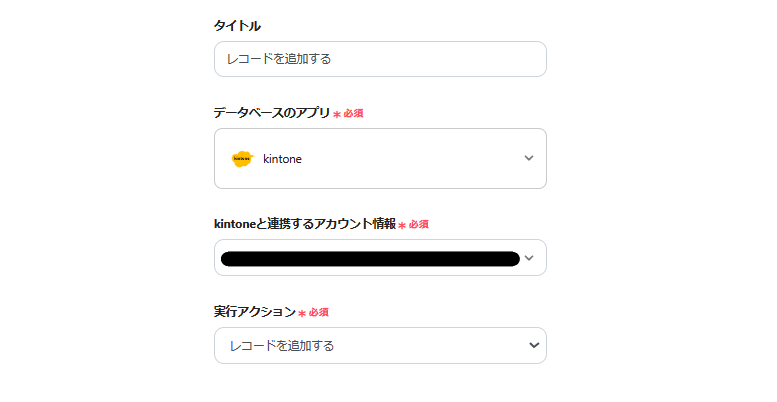Screen dimensions: 777x402
Task: Open the 実行アクション dropdown arrow
Action: pyautogui.click(x=534, y=345)
